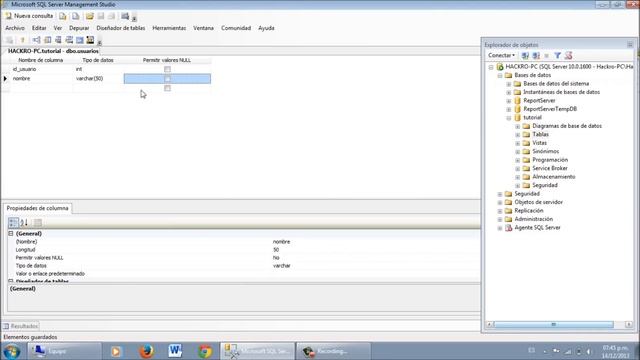Open the Diseñador de tablas menu
Image resolution: width=640 pixels, height=360 pixels.
[121, 28]
